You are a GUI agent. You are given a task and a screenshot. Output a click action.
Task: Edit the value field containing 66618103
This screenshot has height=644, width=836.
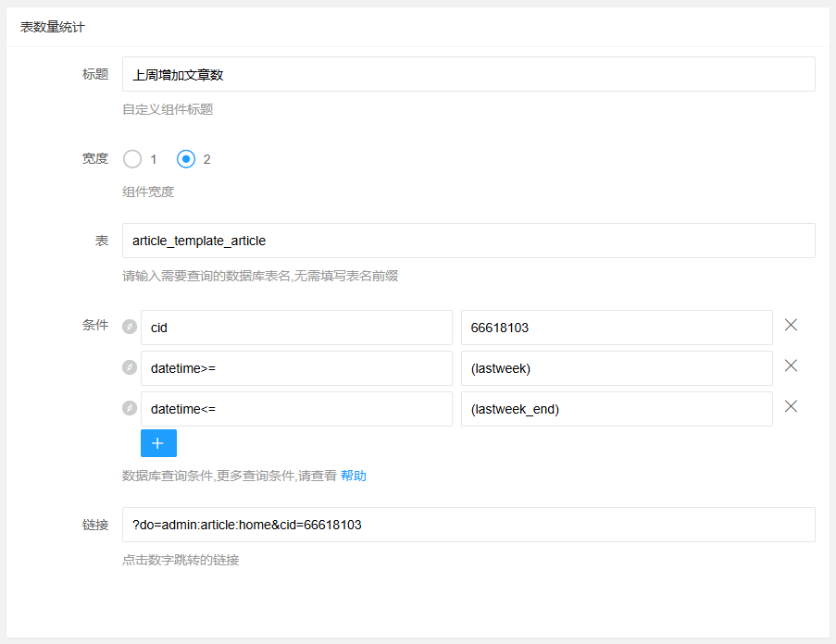pyautogui.click(x=617, y=328)
